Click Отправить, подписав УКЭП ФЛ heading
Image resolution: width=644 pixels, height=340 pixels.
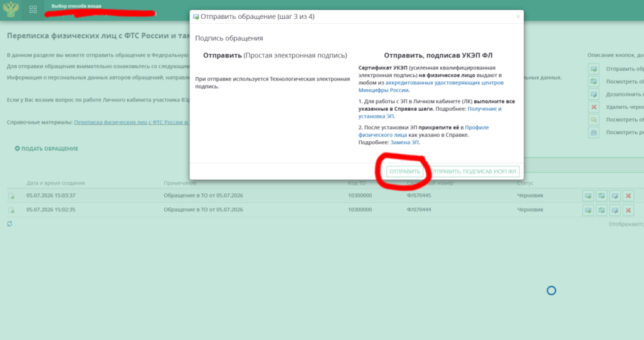(x=438, y=55)
